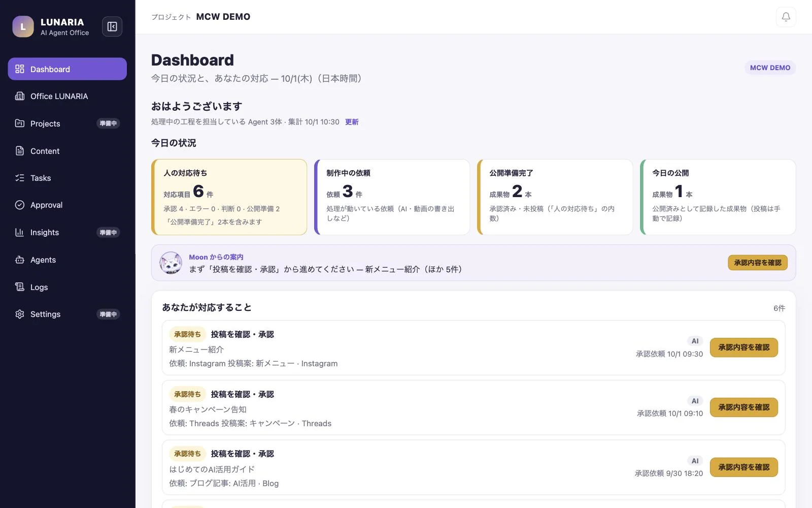Confirm approval for 新メニュー紹介 item
The width and height of the screenshot is (812, 508).
click(743, 347)
